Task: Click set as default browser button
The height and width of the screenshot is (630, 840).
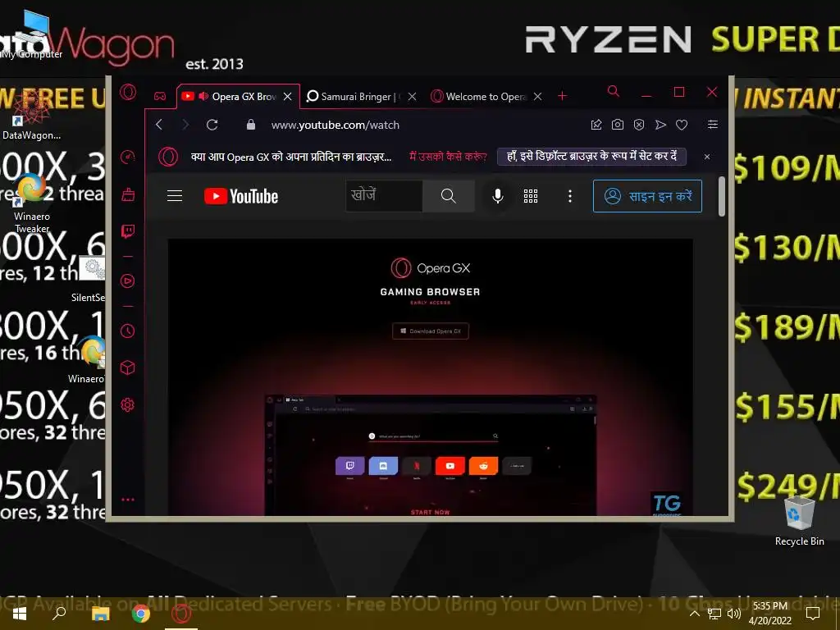Action: point(591,157)
